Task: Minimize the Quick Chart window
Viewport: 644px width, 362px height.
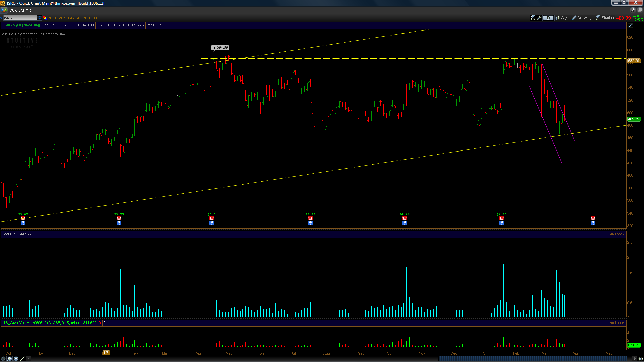Action: tap(616, 3)
